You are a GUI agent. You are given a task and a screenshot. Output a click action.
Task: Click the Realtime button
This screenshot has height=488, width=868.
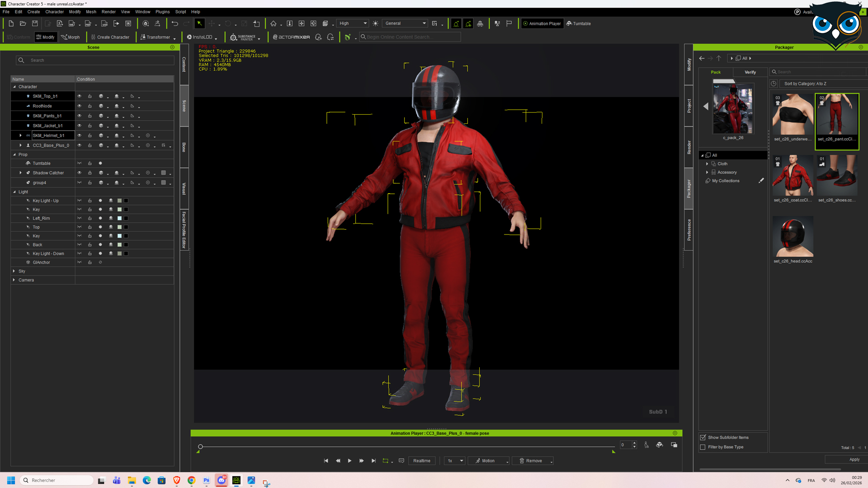422,461
